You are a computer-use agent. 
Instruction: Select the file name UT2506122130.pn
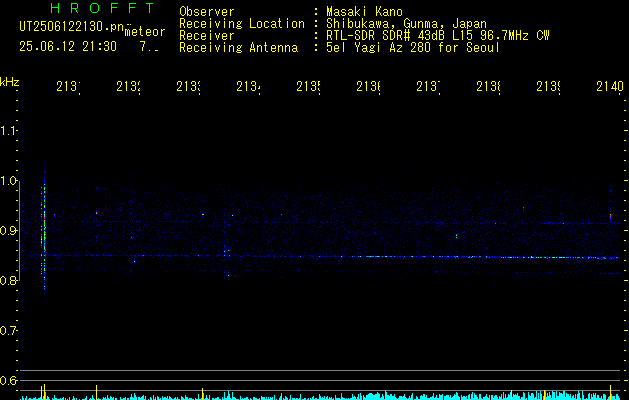[x=71, y=27]
